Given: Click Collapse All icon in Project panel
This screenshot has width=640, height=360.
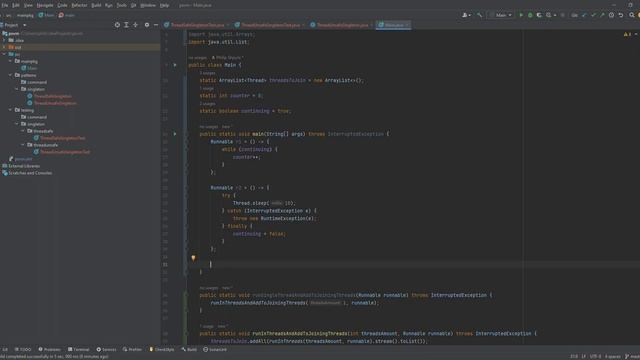Looking at the screenshot, I should point(136,25).
